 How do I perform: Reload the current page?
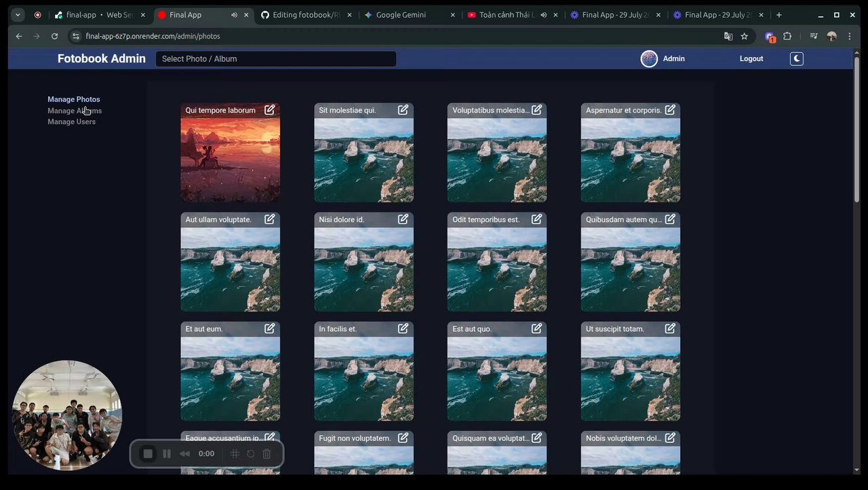pyautogui.click(x=55, y=36)
